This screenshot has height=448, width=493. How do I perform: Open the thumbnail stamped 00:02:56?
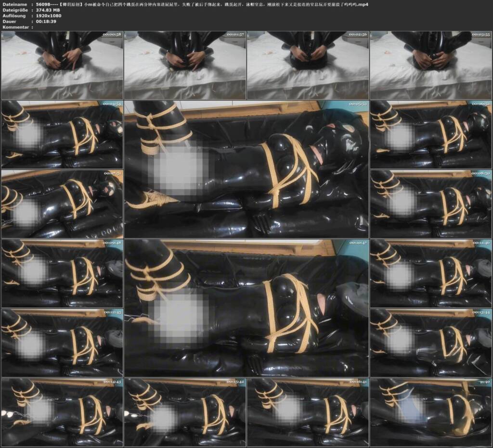click(x=308, y=65)
